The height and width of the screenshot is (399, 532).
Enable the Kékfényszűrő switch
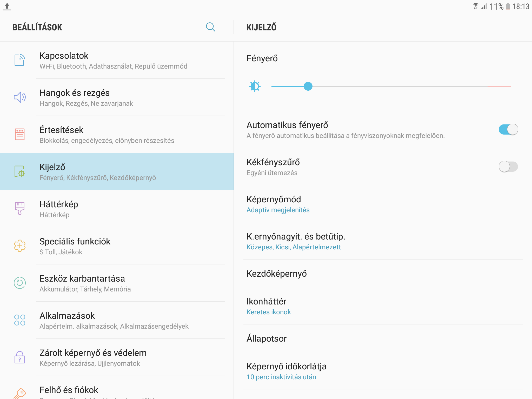[508, 167]
